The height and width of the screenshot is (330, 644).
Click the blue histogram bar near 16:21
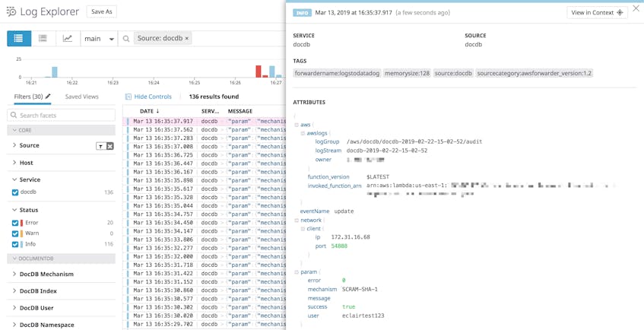coord(54,72)
